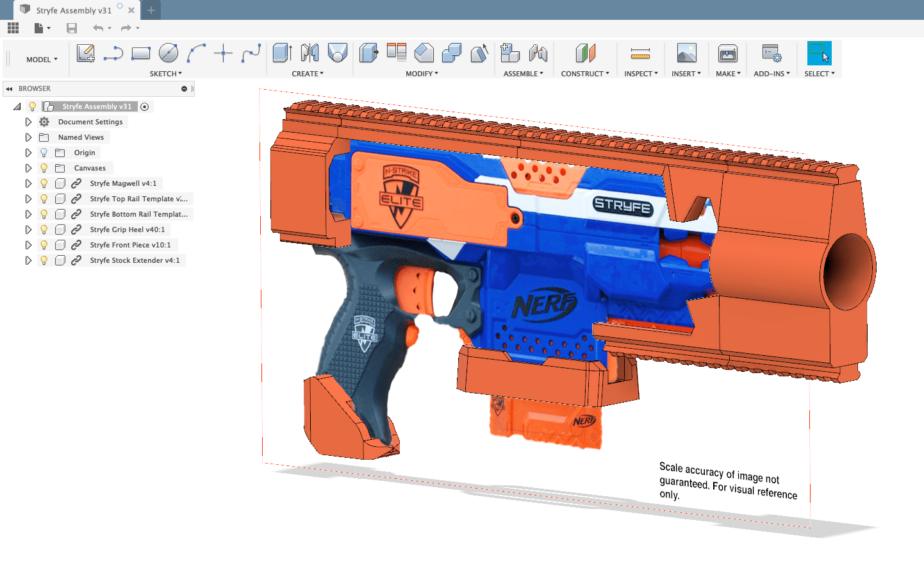
Task: Expand the Document Settings node
Action: [x=28, y=122]
